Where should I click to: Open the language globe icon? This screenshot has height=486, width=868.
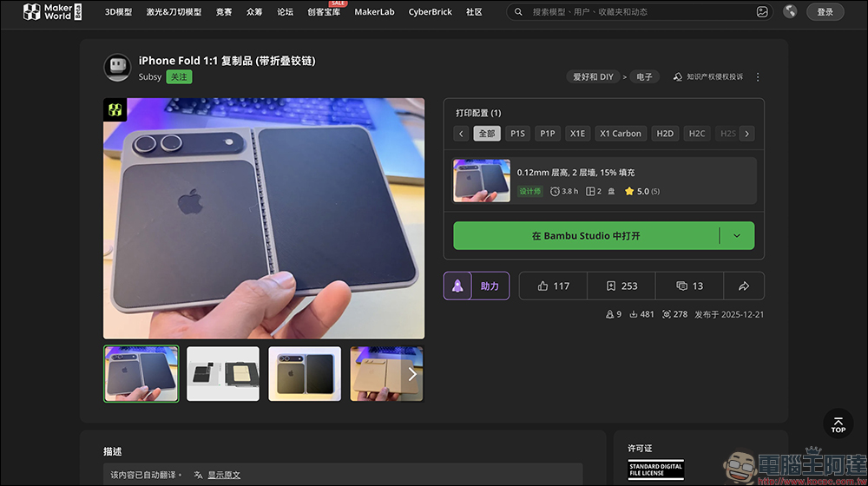click(790, 11)
